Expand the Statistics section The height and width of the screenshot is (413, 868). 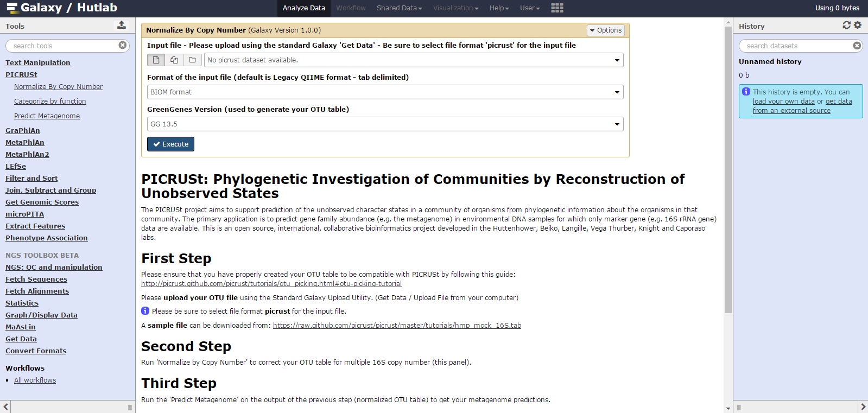(x=22, y=303)
